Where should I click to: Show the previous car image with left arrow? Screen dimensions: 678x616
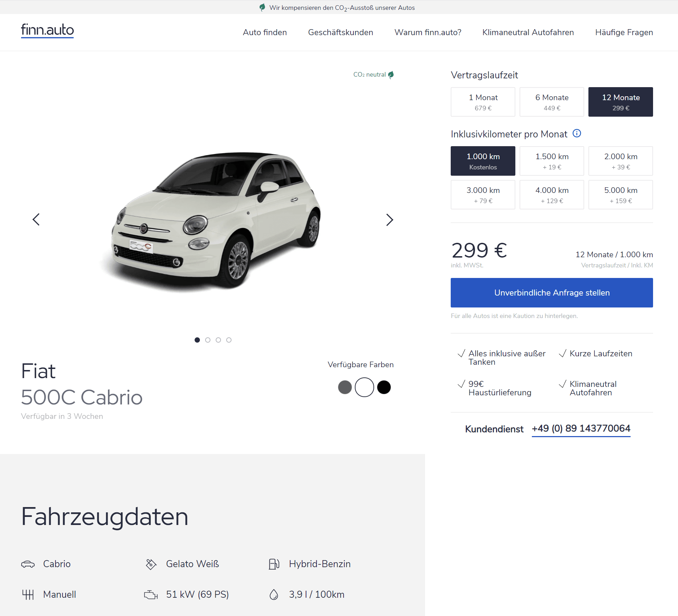[x=36, y=220]
